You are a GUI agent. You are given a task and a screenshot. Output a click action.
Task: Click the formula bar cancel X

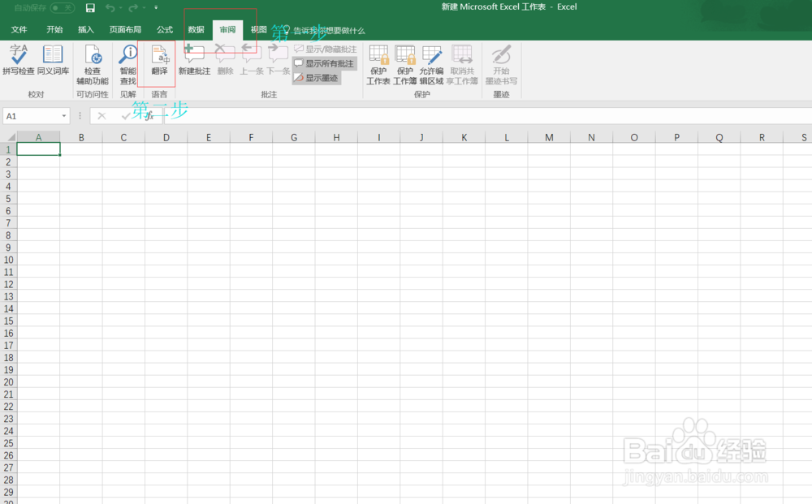click(101, 116)
